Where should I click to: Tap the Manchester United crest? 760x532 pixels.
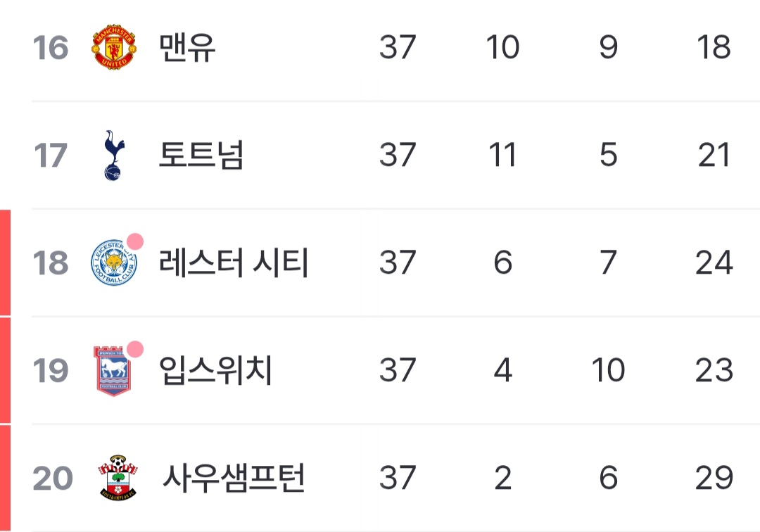114,47
